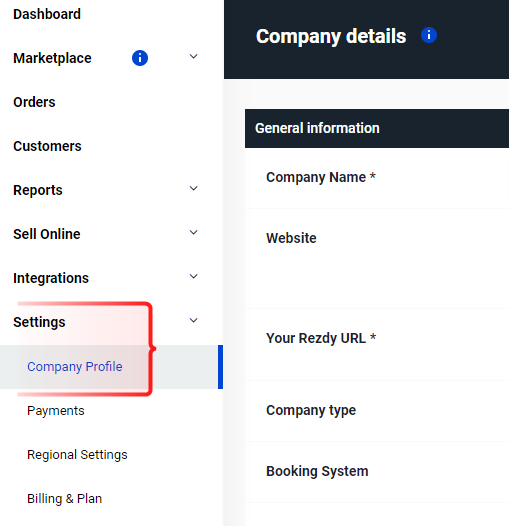Click the Settings menu label

[x=39, y=322]
